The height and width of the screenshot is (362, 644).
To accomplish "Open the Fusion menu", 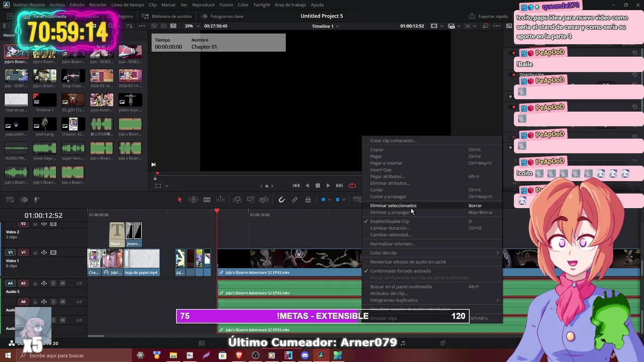I will coord(226,5).
